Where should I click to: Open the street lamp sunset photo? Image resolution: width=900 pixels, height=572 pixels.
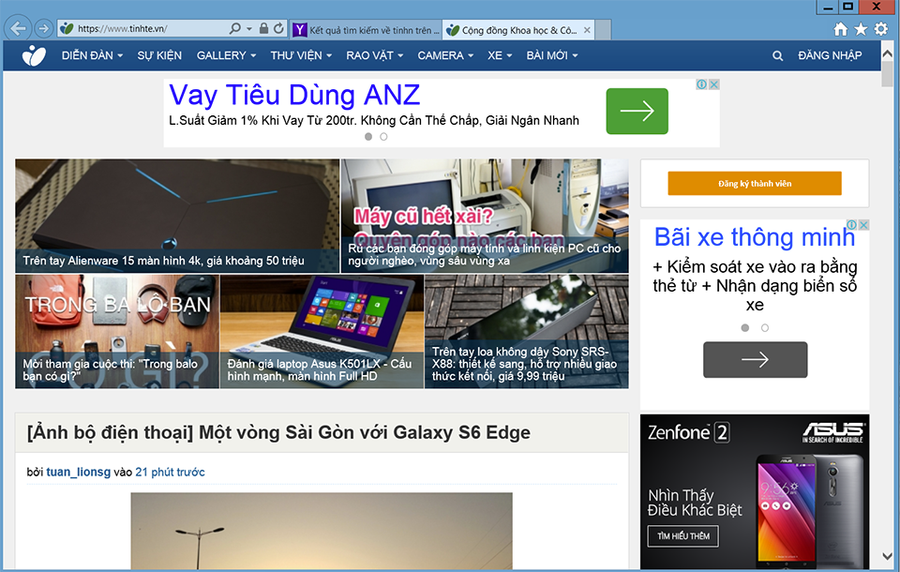coord(321,531)
